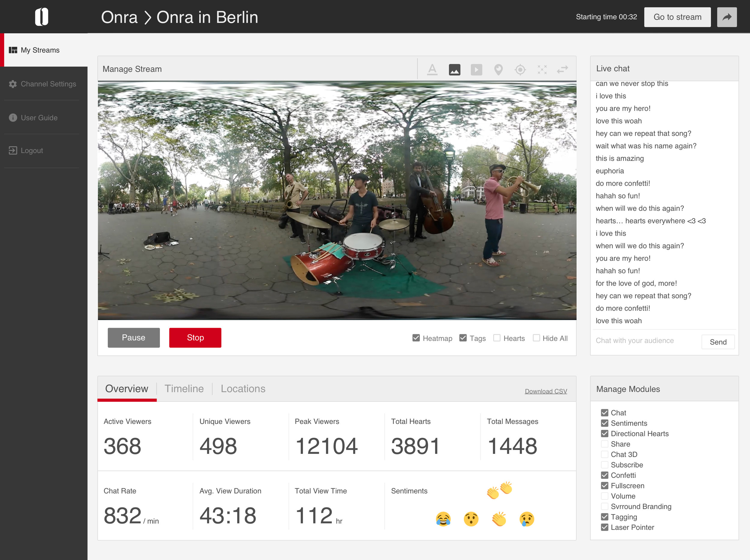750x560 pixels.
Task: Switch to the Timeline tab
Action: pyautogui.click(x=184, y=389)
